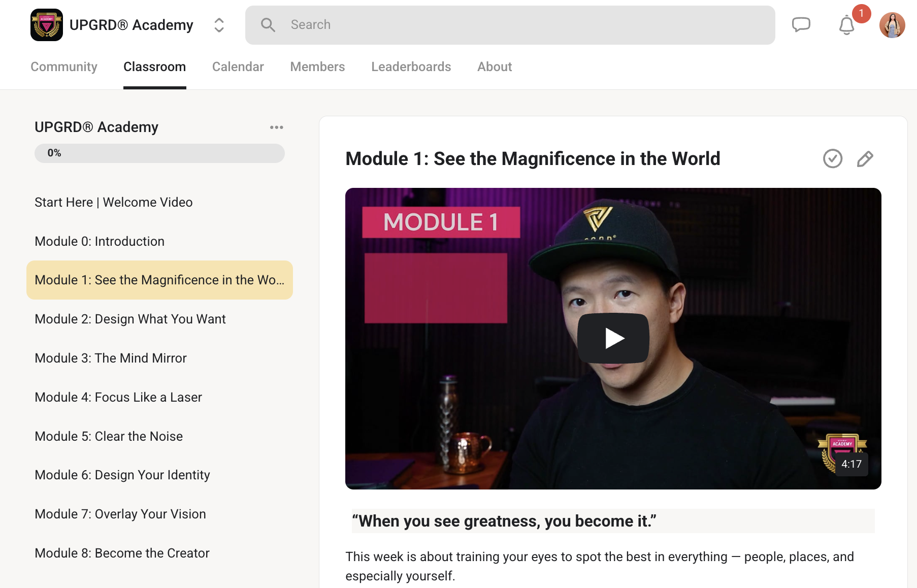
Task: Select Module 4: Focus Like a Laser
Action: click(x=118, y=397)
